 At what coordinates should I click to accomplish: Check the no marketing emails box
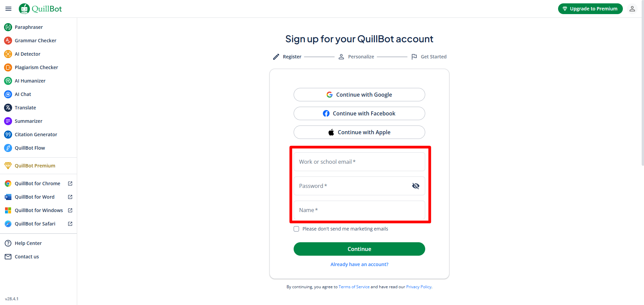[296, 229]
